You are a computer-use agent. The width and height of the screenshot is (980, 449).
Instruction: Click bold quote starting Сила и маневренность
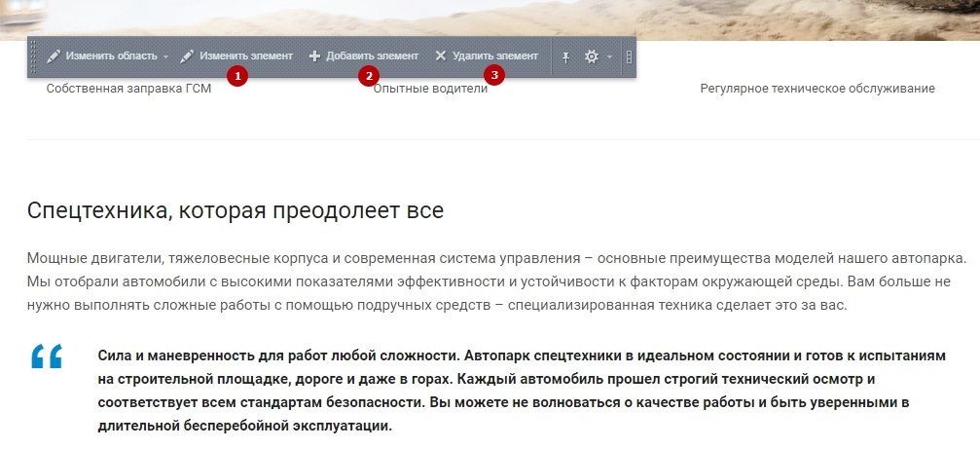pos(522,391)
